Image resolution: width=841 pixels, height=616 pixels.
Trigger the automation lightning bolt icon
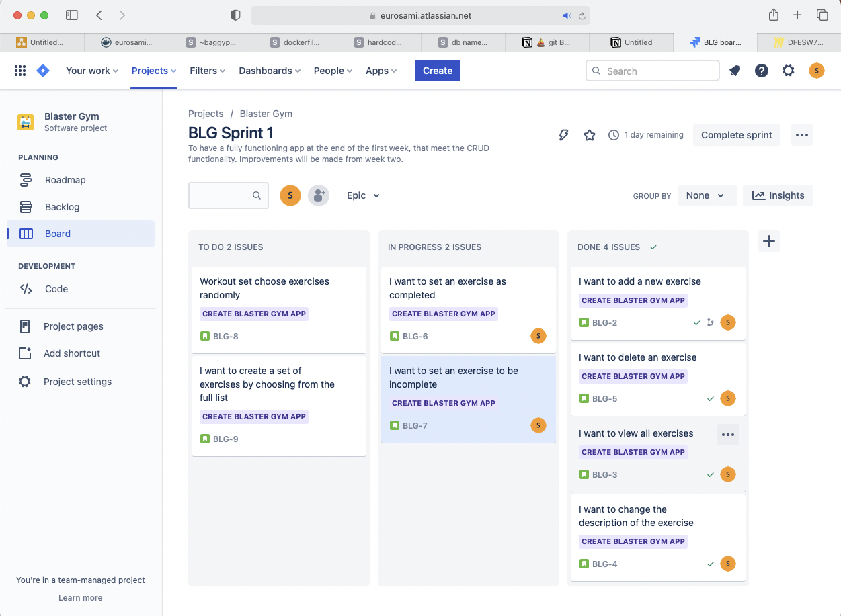(x=563, y=134)
